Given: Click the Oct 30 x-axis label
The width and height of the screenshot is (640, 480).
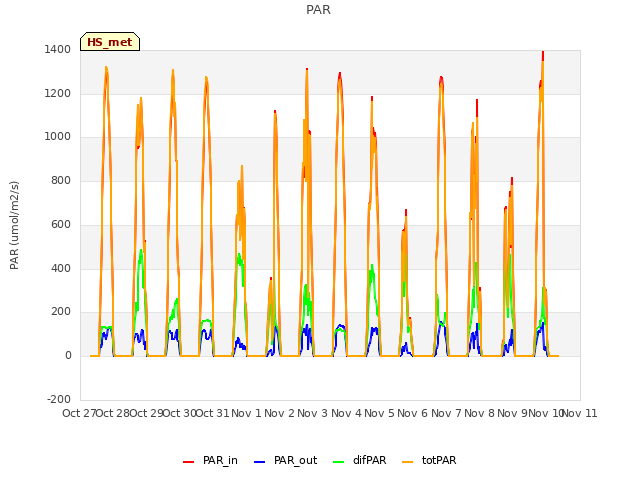Looking at the screenshot, I should [180, 413].
